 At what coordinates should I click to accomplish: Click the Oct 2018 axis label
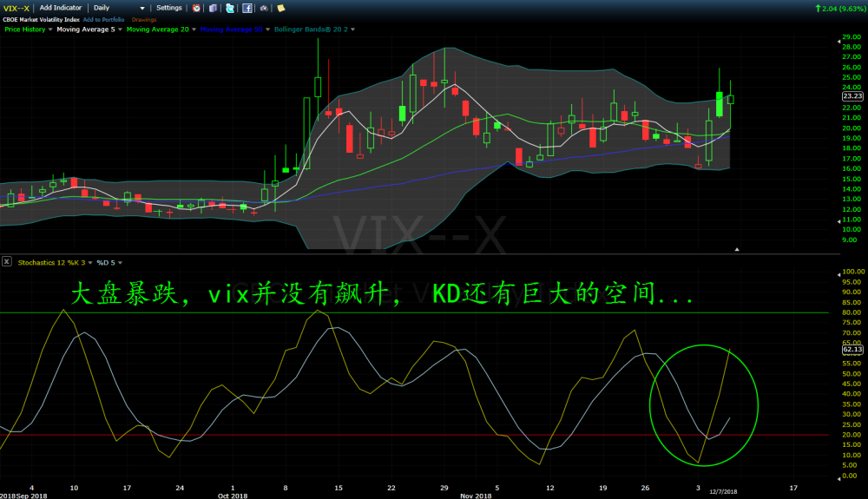[x=233, y=496]
